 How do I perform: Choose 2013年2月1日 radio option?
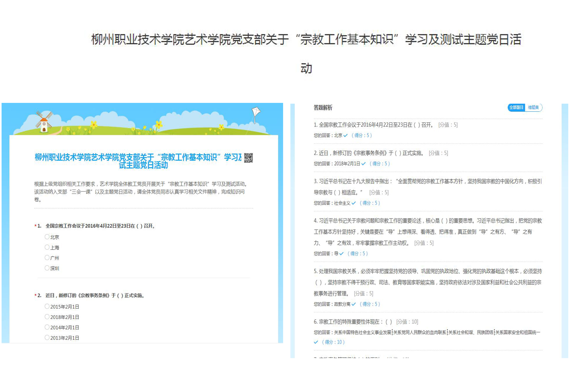(47, 338)
